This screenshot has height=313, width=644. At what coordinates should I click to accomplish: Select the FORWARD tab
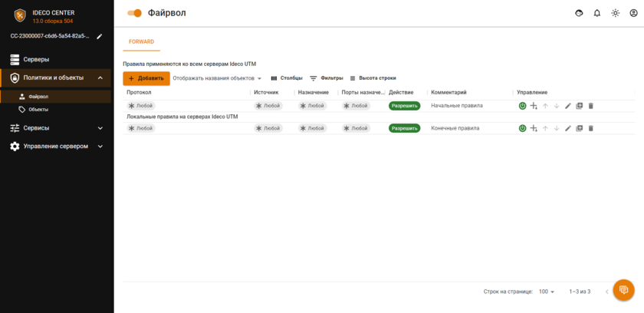[x=141, y=41]
